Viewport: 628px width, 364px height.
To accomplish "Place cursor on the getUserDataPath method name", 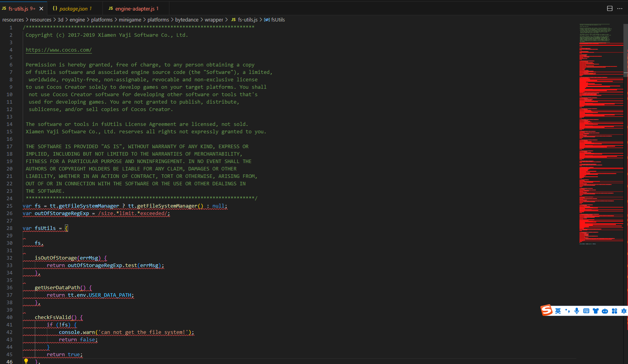I will point(57,288).
